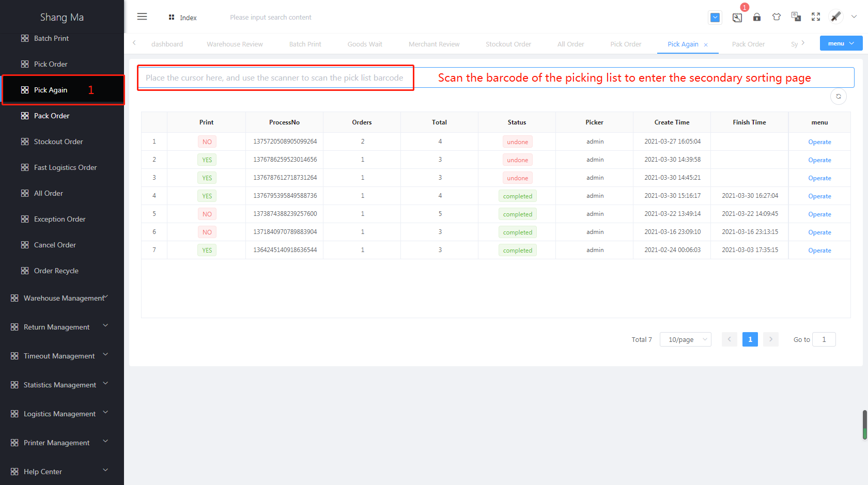
Task: Click Operate for process 1364245140918636544
Action: pyautogui.click(x=819, y=251)
